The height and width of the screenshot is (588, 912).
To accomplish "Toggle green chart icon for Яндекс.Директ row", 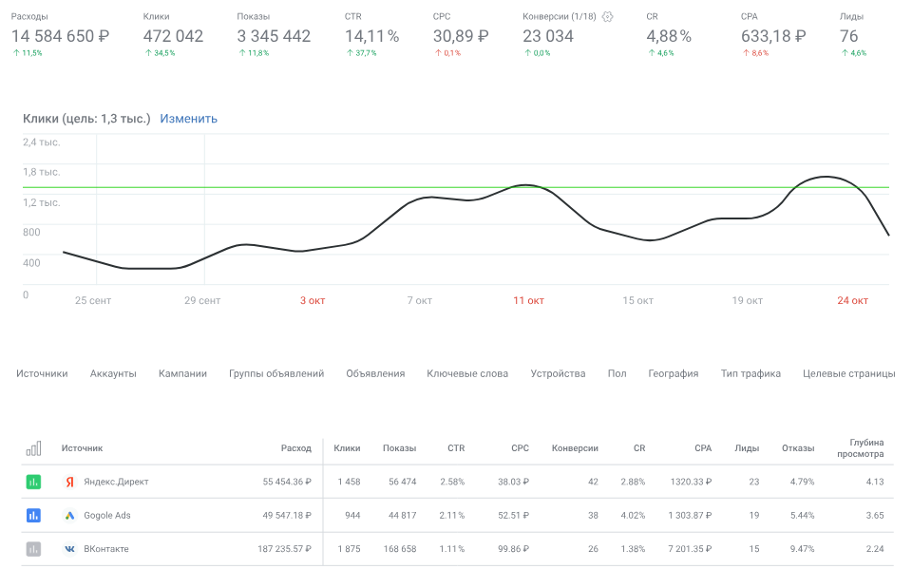I will (x=33, y=482).
